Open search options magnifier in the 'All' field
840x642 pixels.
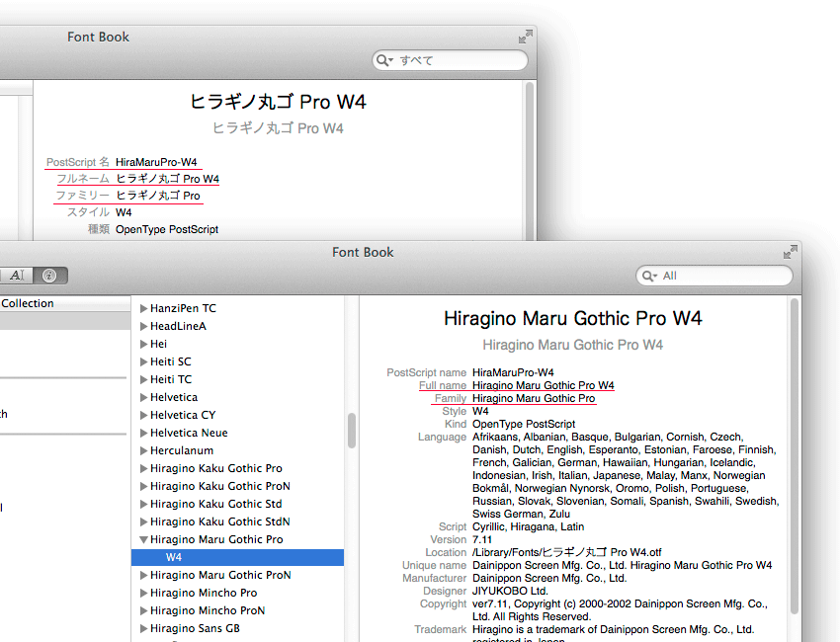[x=651, y=276]
